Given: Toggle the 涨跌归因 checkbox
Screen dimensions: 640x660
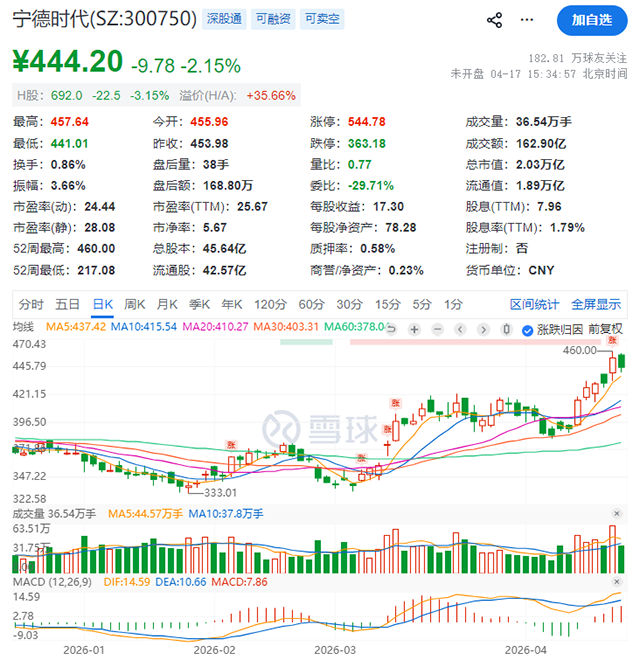Looking at the screenshot, I should (530, 329).
